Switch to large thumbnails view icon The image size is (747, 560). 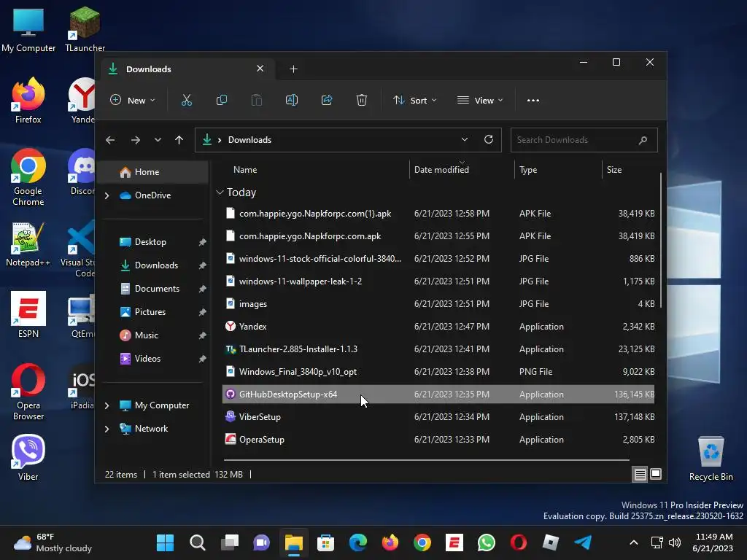[656, 474]
